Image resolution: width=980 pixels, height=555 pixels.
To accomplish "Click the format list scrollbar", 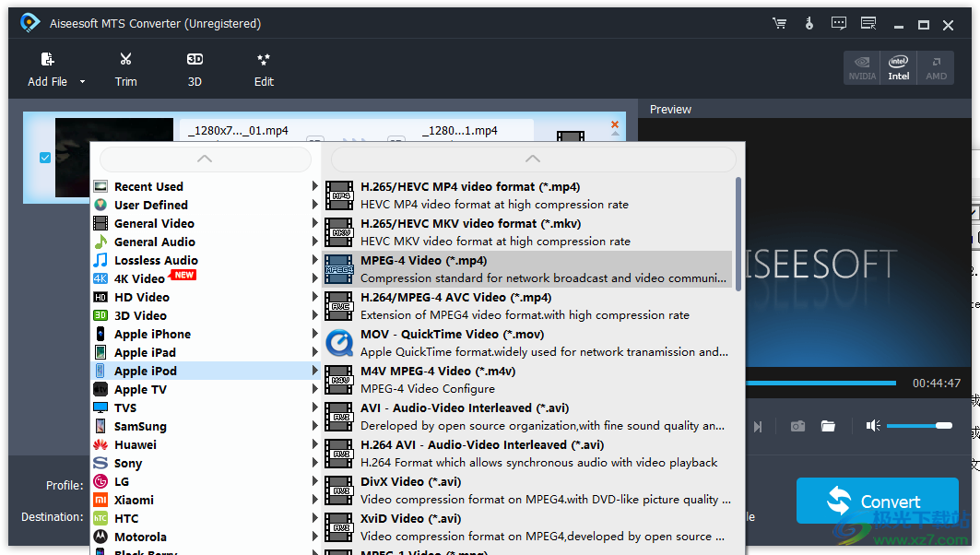I will click(x=738, y=234).
